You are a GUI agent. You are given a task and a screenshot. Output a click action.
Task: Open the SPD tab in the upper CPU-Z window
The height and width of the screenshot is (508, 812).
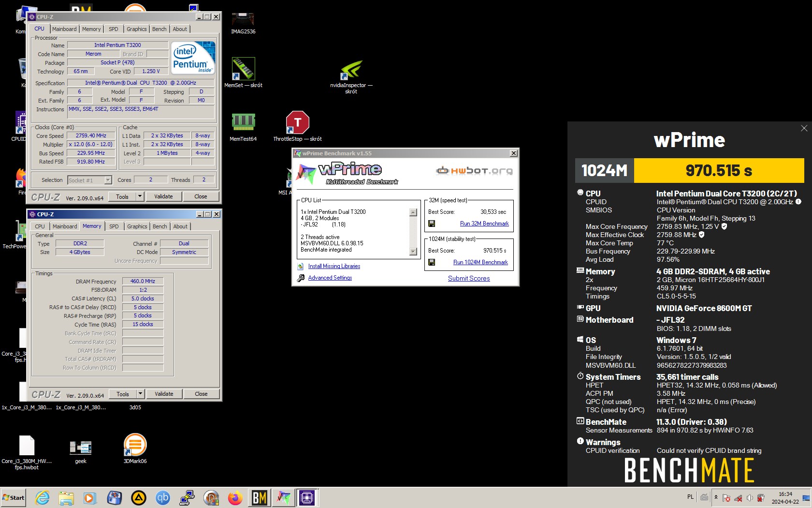[114, 29]
